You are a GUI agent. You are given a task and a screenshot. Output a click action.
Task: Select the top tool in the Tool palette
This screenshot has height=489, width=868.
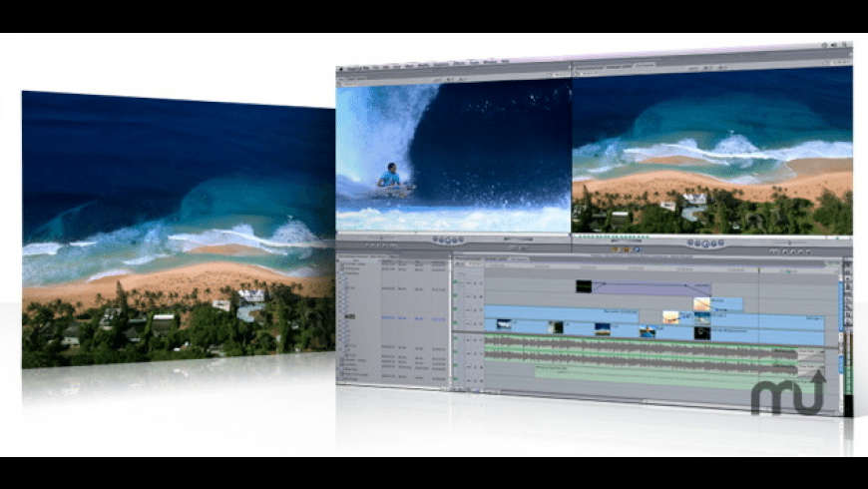[847, 262]
